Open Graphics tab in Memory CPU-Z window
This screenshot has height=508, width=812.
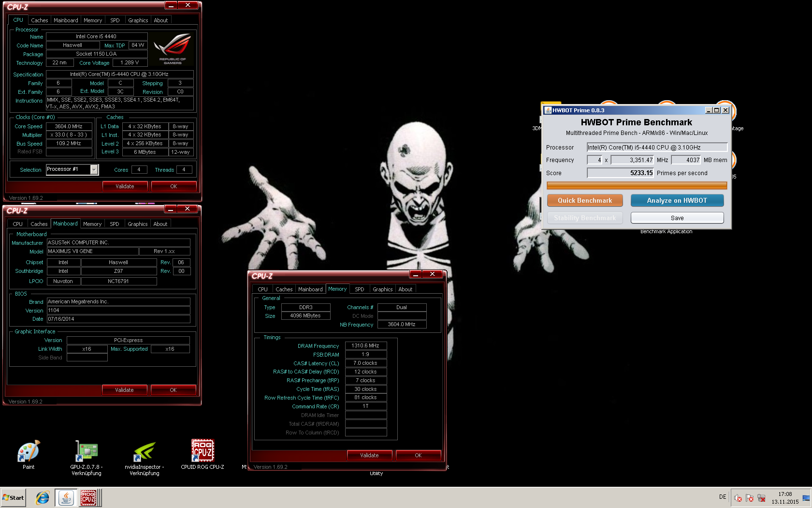coord(383,289)
